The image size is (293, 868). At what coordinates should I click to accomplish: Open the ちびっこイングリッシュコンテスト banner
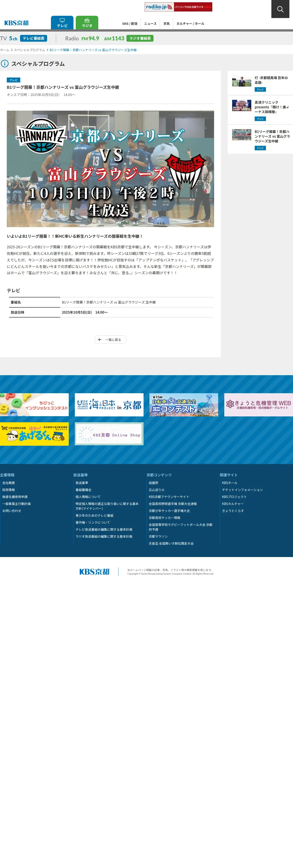(34, 405)
